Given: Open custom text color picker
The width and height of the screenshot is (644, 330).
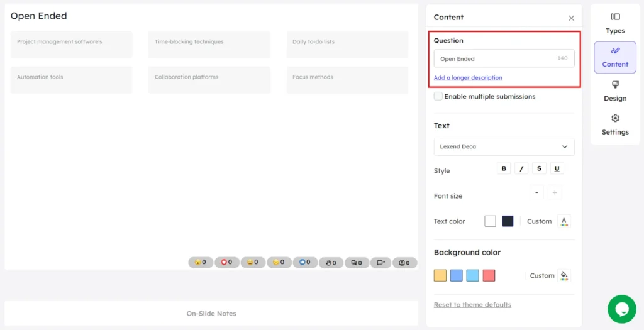Looking at the screenshot, I should (x=564, y=221).
